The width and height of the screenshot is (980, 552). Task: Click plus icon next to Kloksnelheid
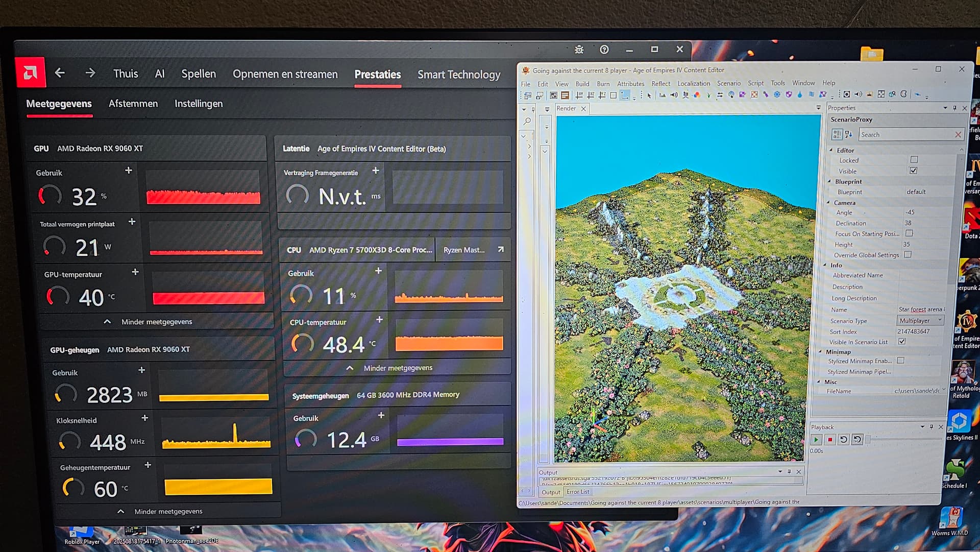(145, 418)
